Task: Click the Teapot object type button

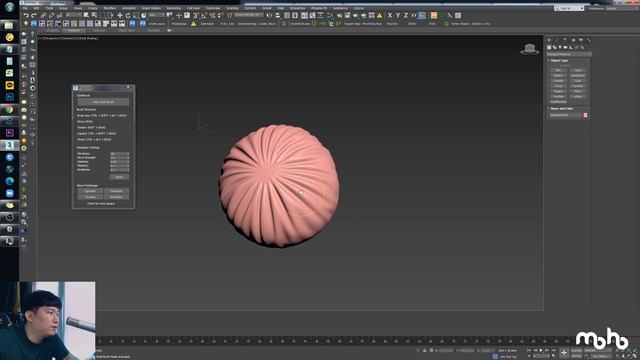Action: 558,91
